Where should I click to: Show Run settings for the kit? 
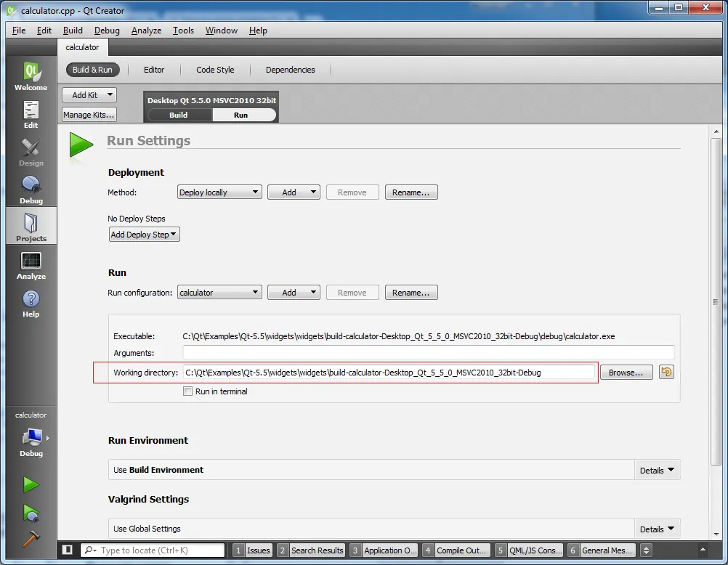(243, 115)
